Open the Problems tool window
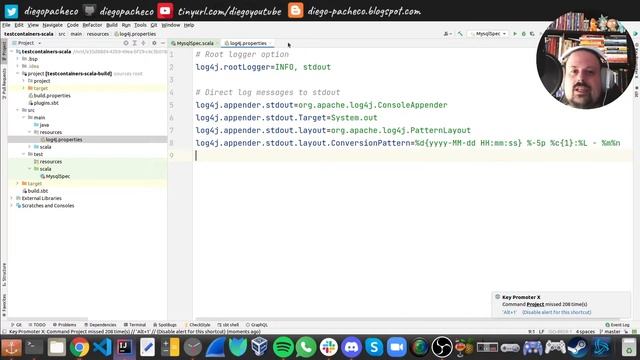 [64, 325]
